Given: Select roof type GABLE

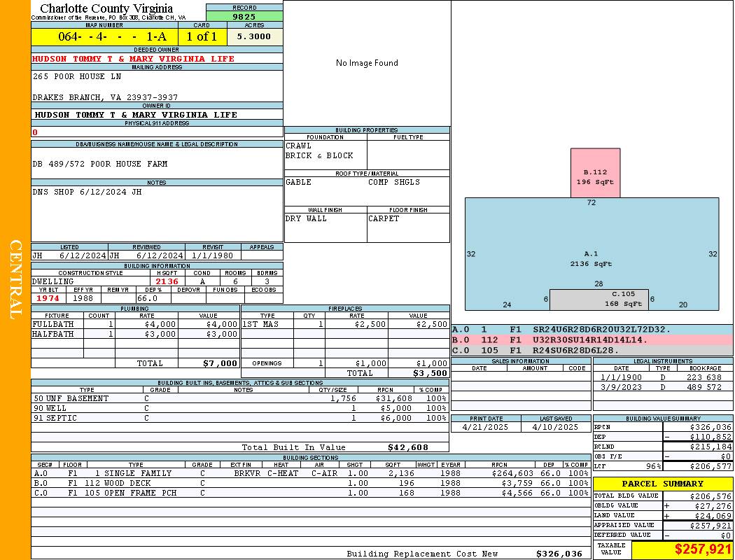Looking at the screenshot, I should [298, 182].
